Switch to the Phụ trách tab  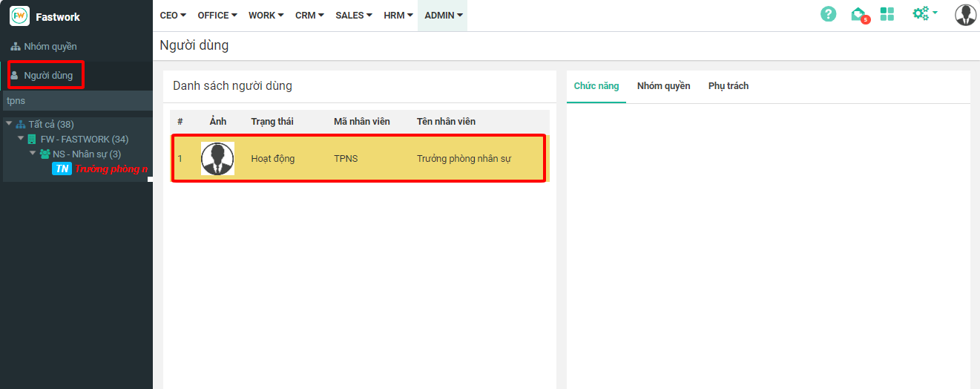click(728, 86)
